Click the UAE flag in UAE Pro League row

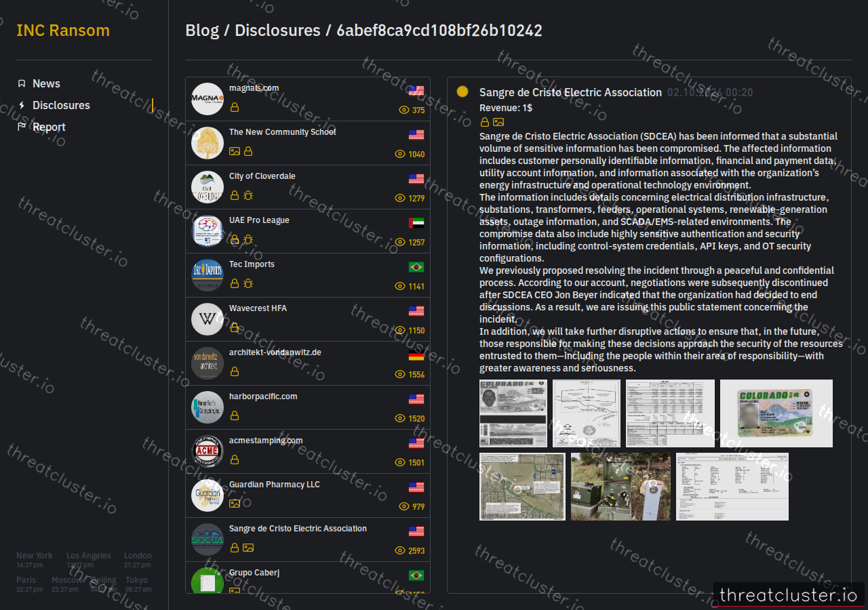[416, 223]
